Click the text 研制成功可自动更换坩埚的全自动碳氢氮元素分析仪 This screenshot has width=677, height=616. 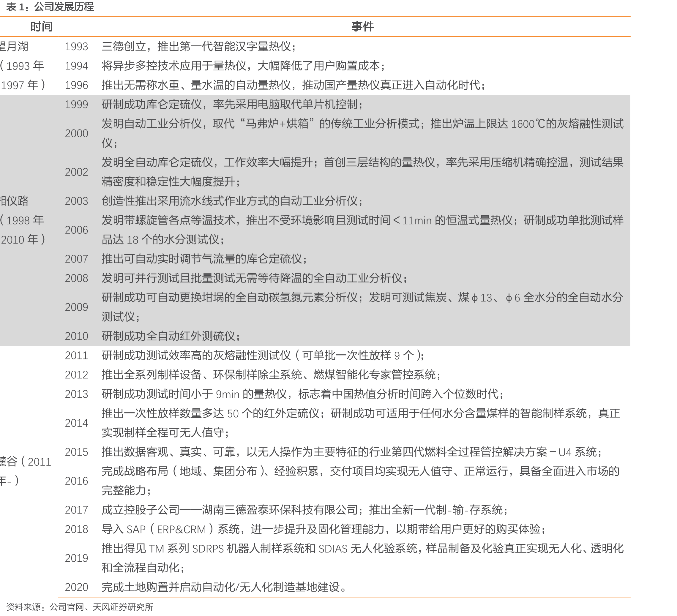229,297
